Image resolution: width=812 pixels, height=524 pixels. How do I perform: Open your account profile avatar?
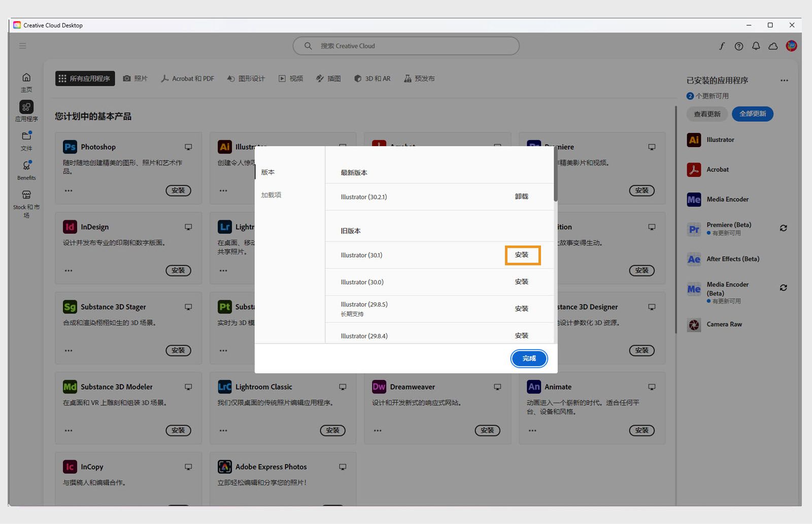coord(791,46)
